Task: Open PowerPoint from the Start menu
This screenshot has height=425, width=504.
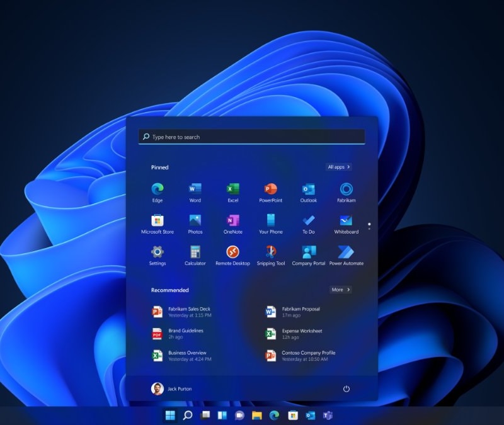Action: tap(270, 189)
